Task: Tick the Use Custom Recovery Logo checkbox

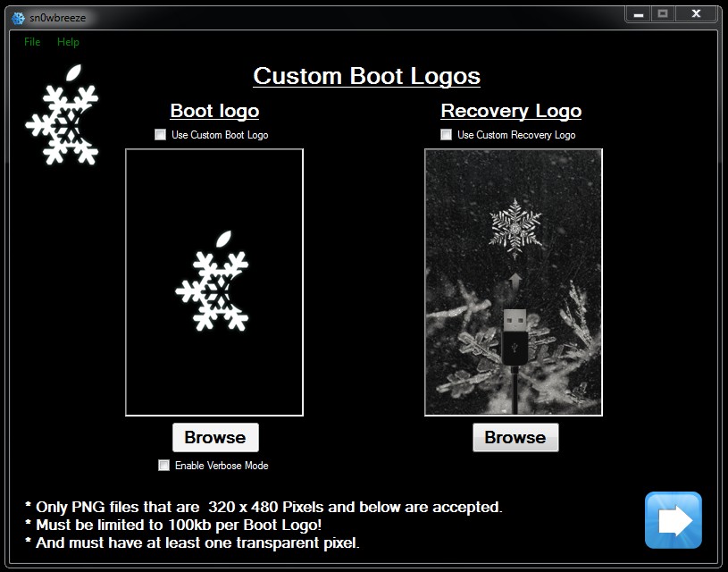Action: pyautogui.click(x=447, y=135)
